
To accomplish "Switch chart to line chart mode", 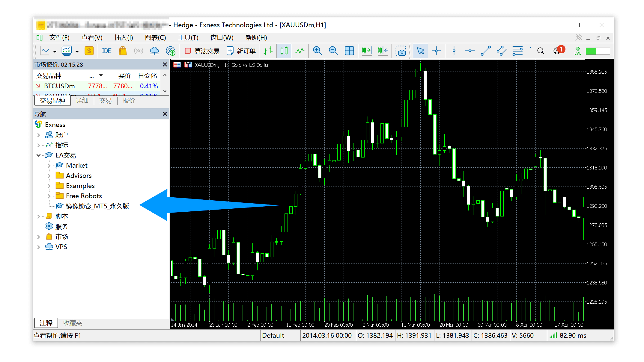I will pyautogui.click(x=300, y=51).
